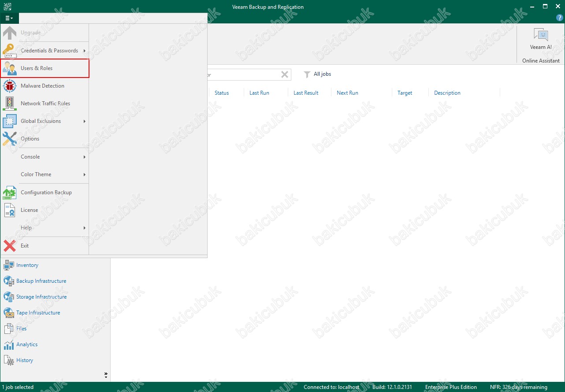Open History view link

(x=25, y=360)
